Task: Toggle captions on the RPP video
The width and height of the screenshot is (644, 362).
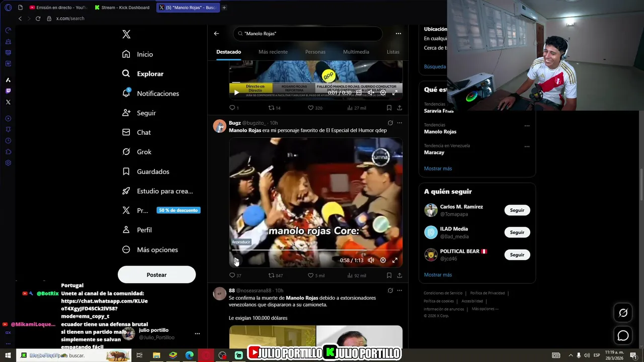Action: click(x=359, y=93)
